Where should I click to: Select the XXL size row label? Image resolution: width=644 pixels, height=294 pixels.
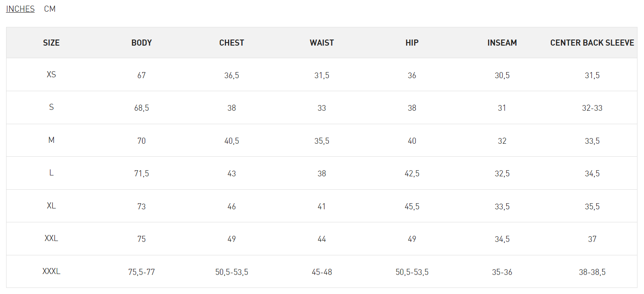(51, 238)
